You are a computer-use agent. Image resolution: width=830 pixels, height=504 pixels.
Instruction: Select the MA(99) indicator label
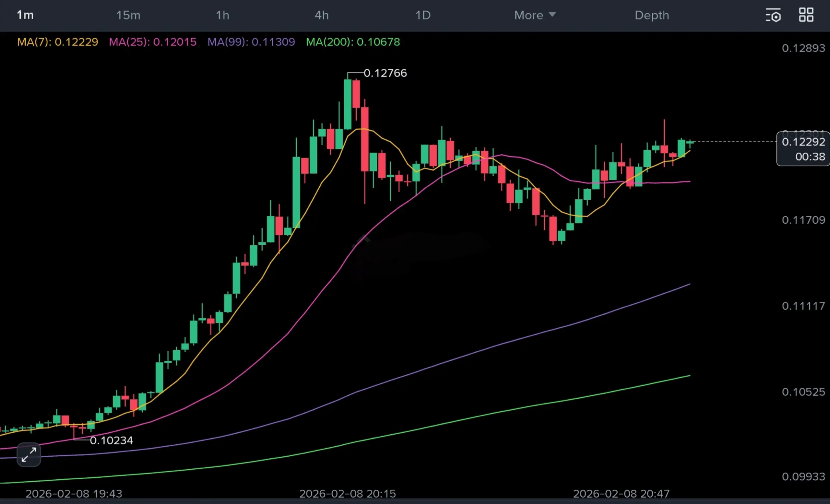[x=251, y=42]
